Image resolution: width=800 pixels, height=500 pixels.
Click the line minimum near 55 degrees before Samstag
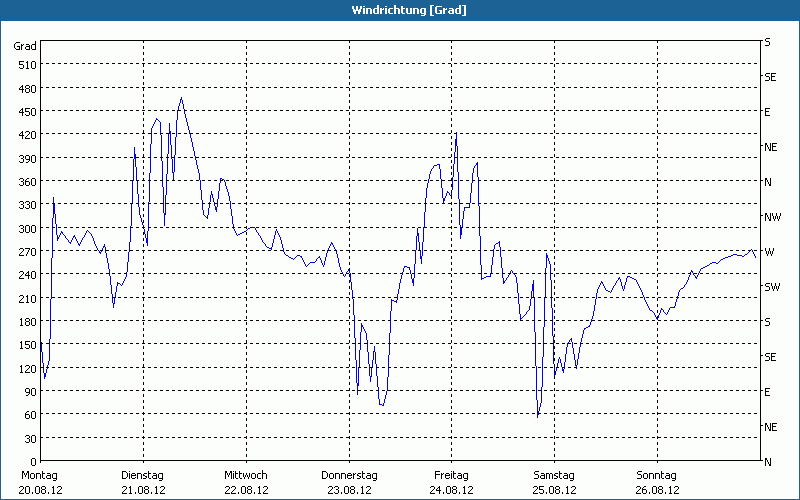pyautogui.click(x=538, y=417)
